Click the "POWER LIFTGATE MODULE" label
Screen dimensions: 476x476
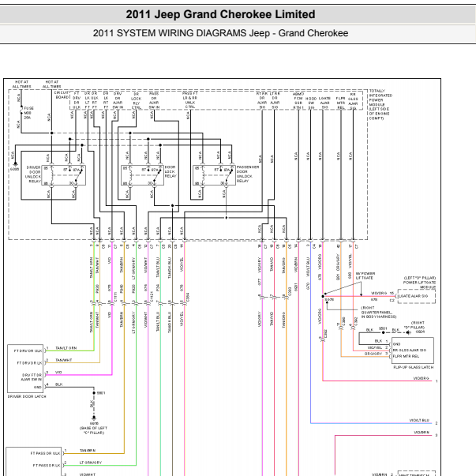(x=419, y=284)
